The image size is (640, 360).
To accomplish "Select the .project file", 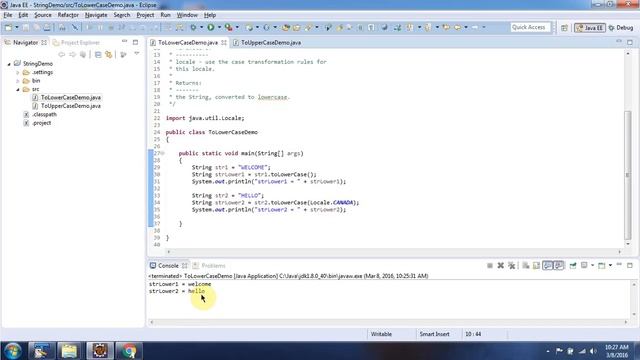I will [41, 123].
